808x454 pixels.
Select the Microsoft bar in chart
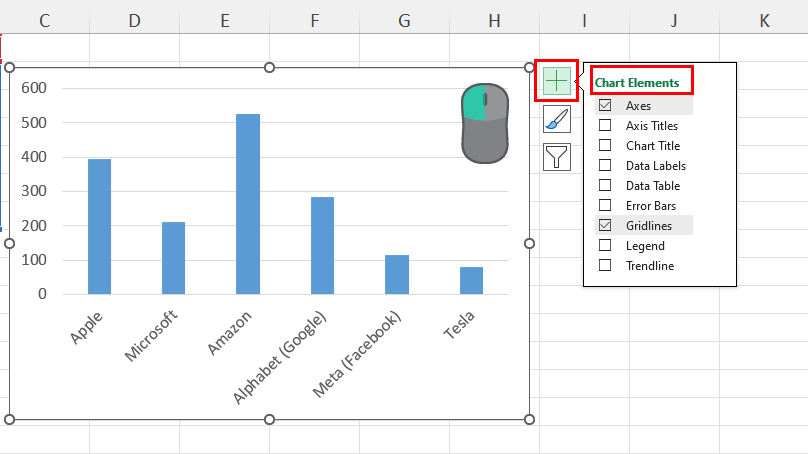[174, 258]
